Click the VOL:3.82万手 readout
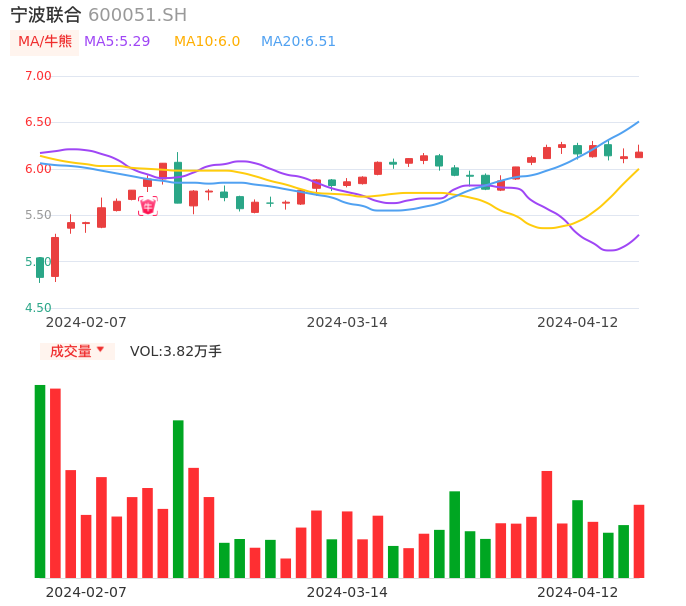This screenshot has width=686, height=606. (x=175, y=351)
